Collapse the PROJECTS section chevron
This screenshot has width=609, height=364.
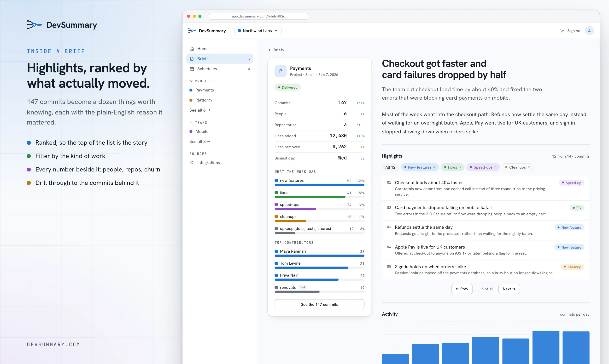(191, 81)
